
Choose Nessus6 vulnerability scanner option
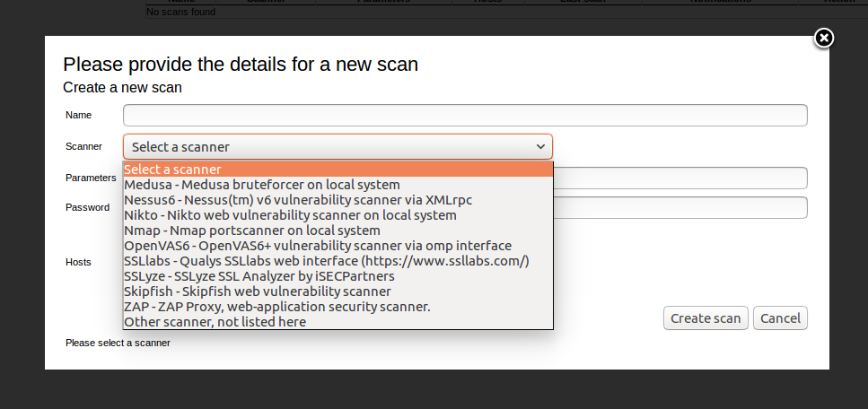(338, 199)
